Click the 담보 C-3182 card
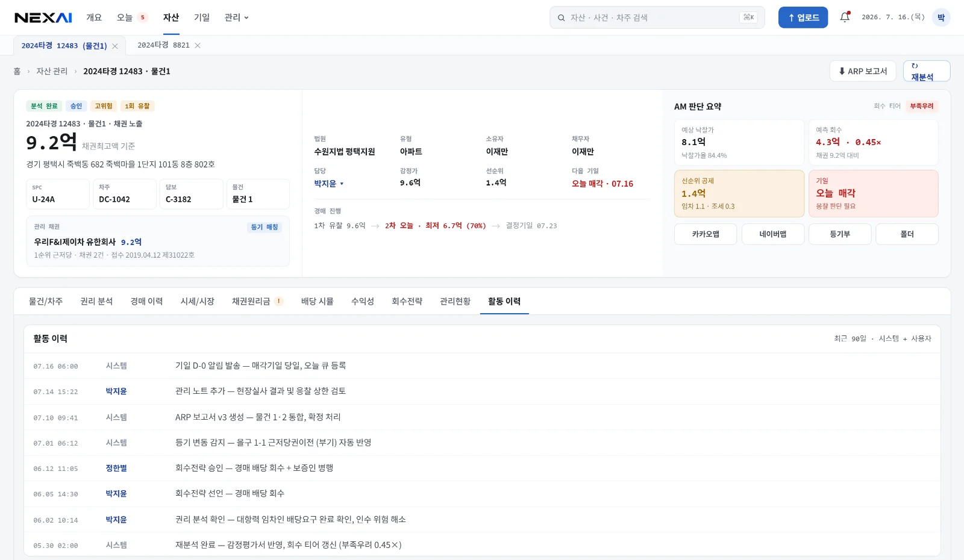964x560 pixels. coord(191,194)
